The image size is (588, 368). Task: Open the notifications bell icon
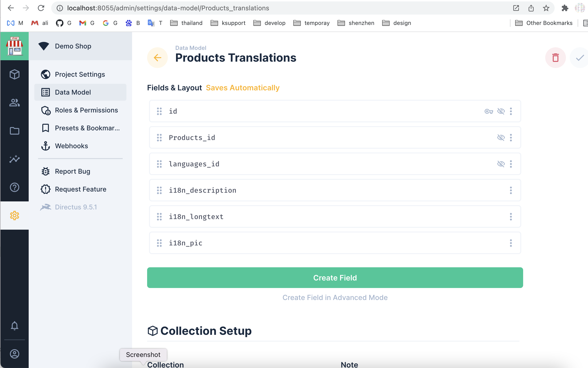click(x=14, y=326)
